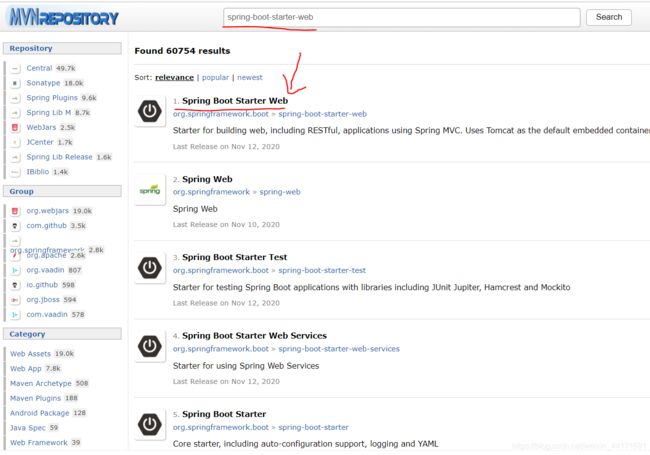650x455 pixels.
Task: Click the IBiblio repository icon
Action: coord(15,172)
